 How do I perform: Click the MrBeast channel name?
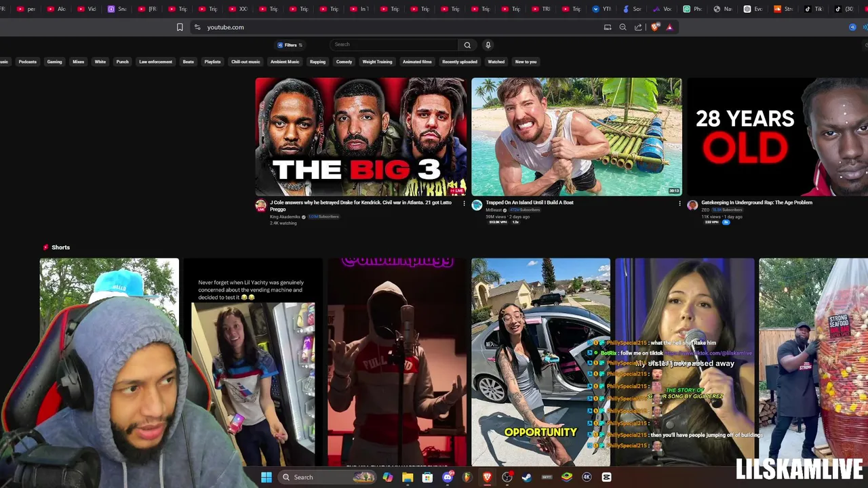click(493, 210)
